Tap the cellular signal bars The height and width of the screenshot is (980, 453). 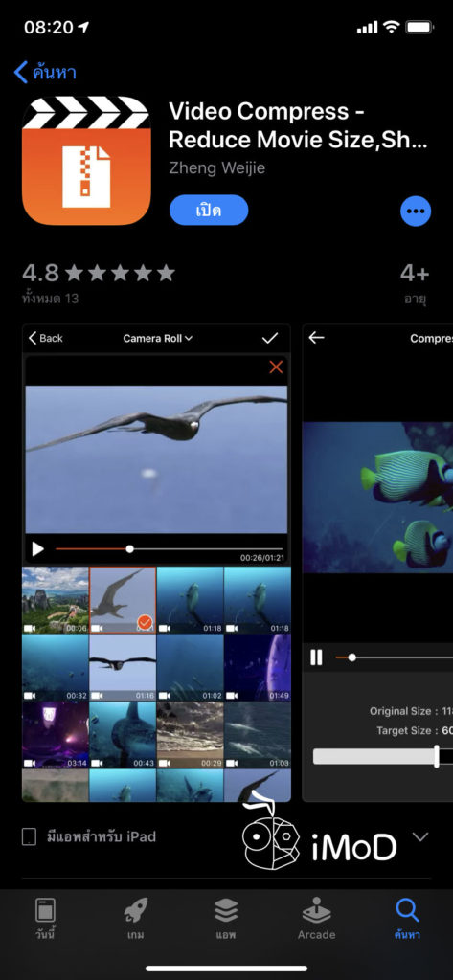coord(367,28)
